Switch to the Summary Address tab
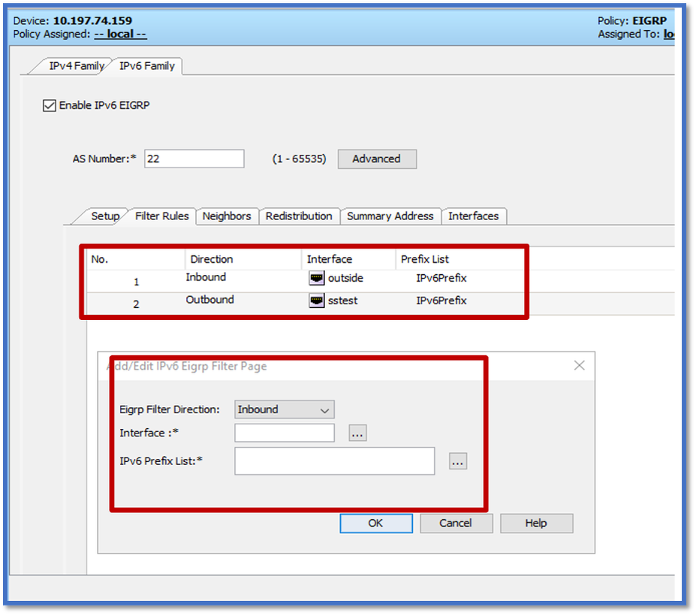The height and width of the screenshot is (616, 696). coord(390,216)
